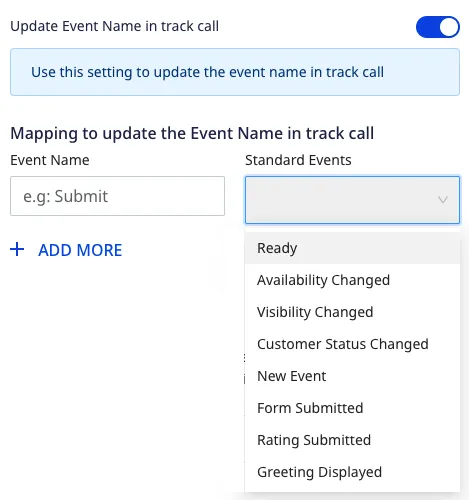Click the Event Name input field
Viewport: 469px width, 500px height.
pos(117,196)
